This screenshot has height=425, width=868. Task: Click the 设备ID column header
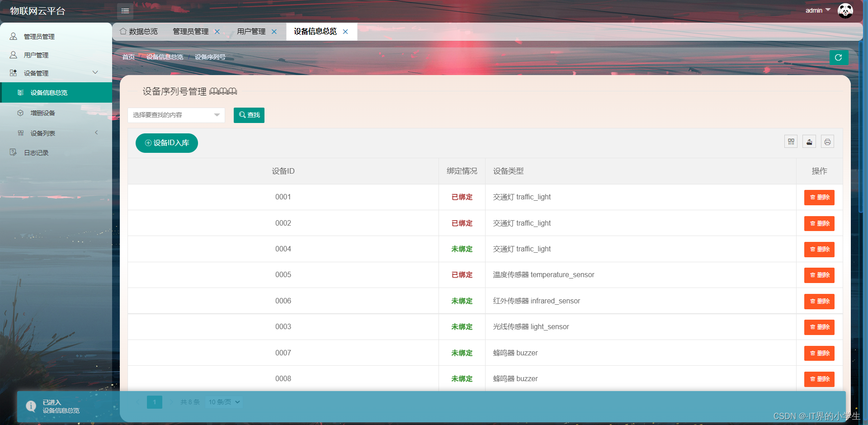[283, 171]
